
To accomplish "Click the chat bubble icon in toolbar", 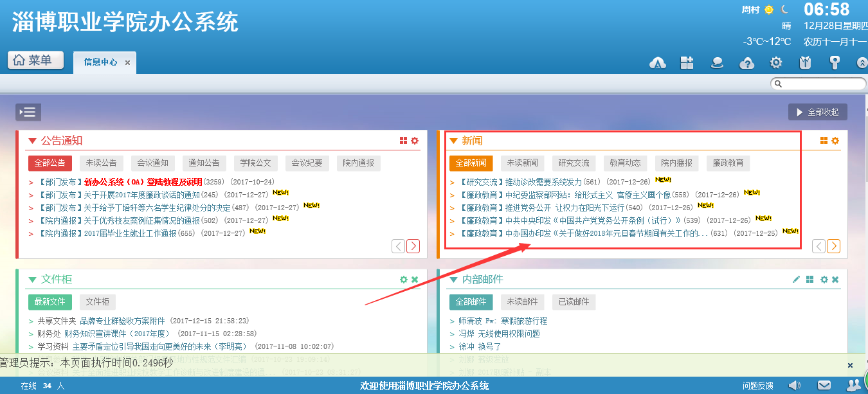I will (x=717, y=62).
